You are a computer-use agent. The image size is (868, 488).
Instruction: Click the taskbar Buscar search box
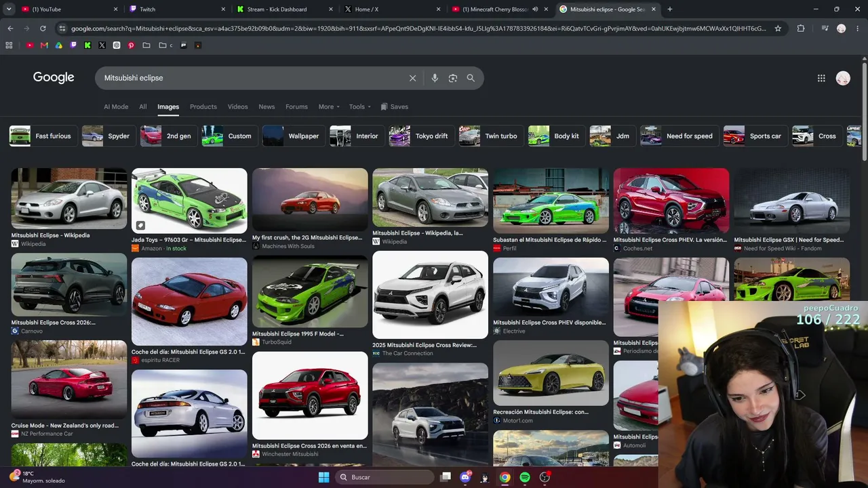(385, 477)
